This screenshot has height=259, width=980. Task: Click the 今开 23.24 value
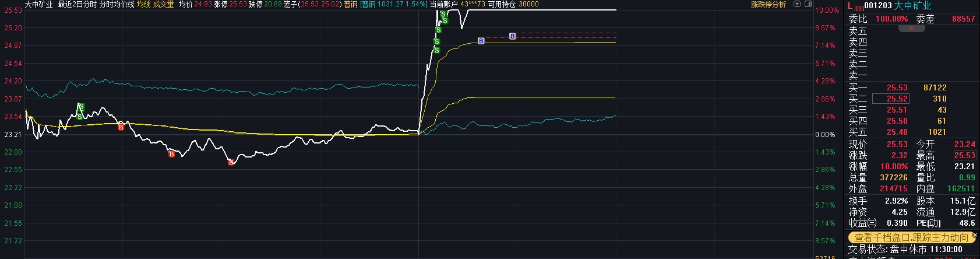964,144
